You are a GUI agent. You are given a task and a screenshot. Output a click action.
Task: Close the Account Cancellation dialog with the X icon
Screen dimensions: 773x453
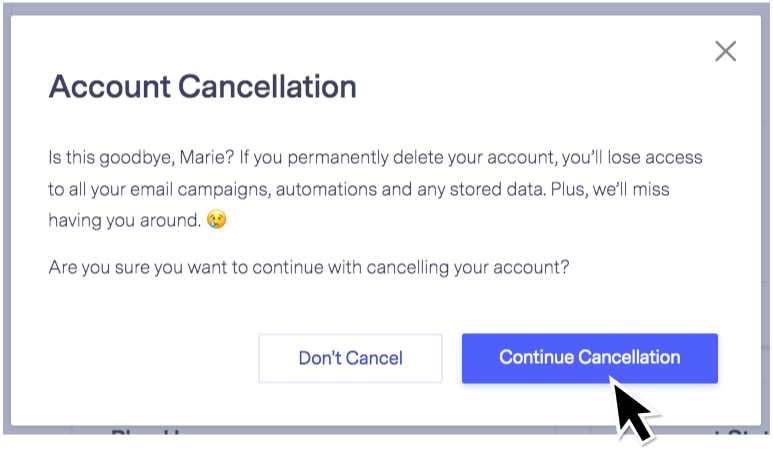[726, 51]
